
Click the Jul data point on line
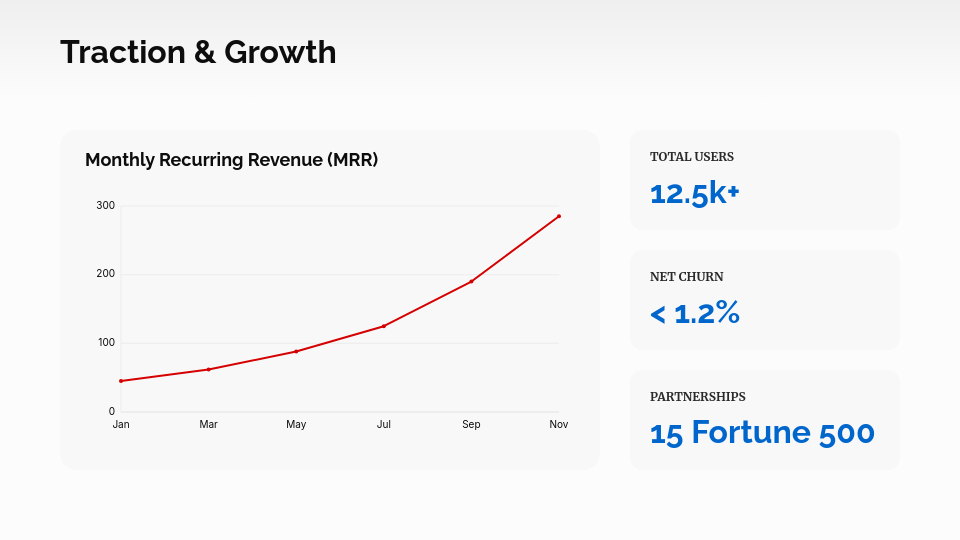pos(384,326)
